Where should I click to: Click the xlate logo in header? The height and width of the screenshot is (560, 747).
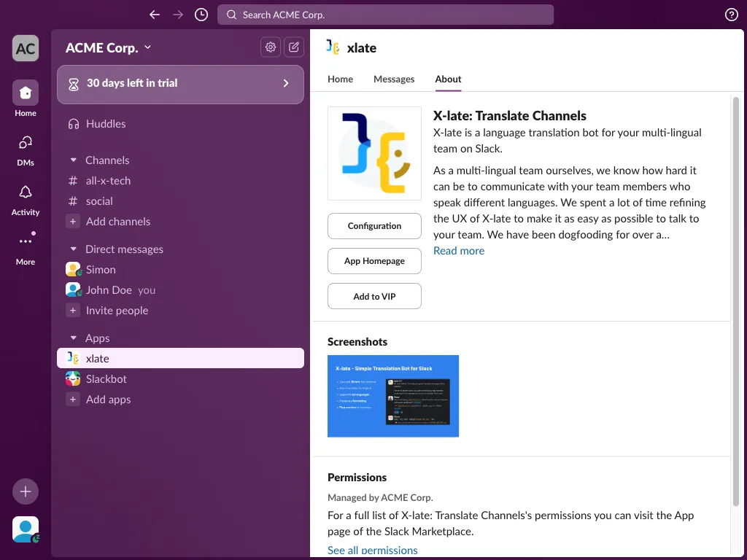(333, 47)
